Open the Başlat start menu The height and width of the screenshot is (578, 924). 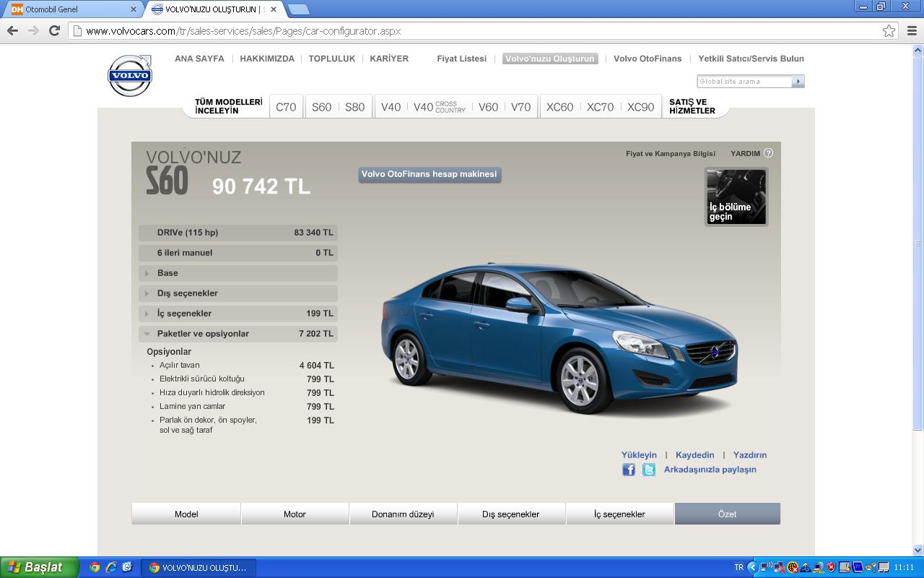click(39, 567)
